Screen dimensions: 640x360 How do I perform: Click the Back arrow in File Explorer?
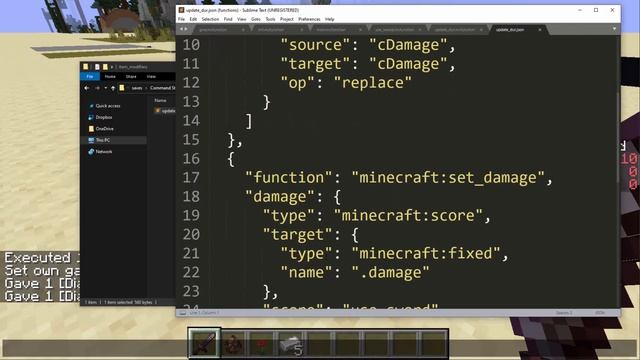(87, 88)
